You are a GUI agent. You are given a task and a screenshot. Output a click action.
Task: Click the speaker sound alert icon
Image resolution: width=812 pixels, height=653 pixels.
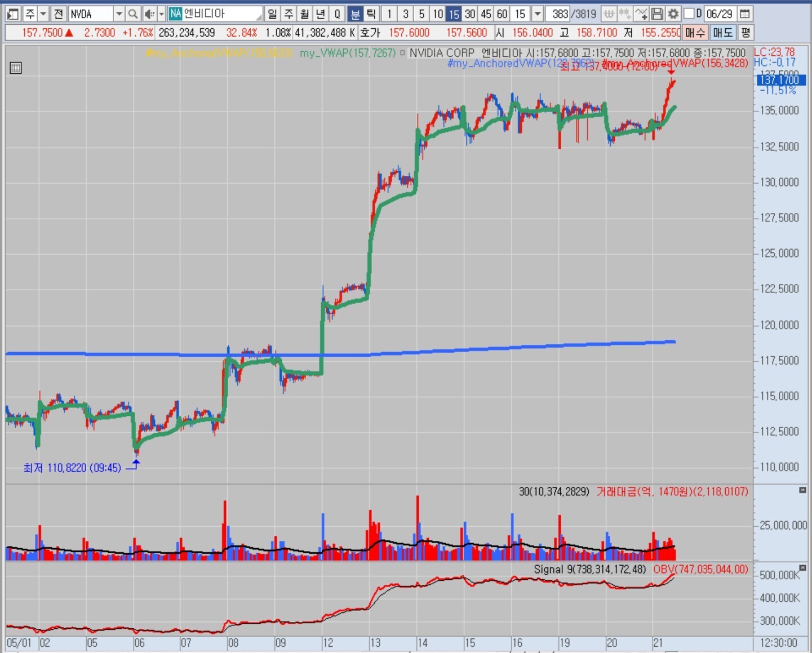click(149, 14)
